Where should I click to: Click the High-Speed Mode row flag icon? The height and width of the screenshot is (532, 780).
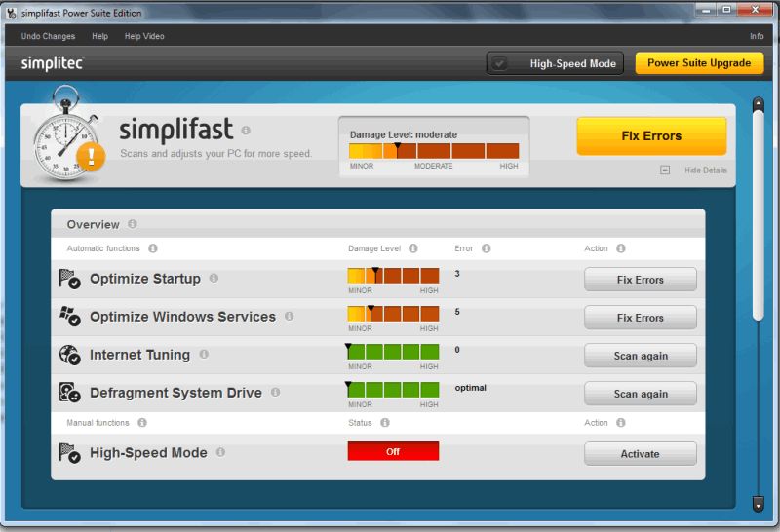click(x=69, y=453)
